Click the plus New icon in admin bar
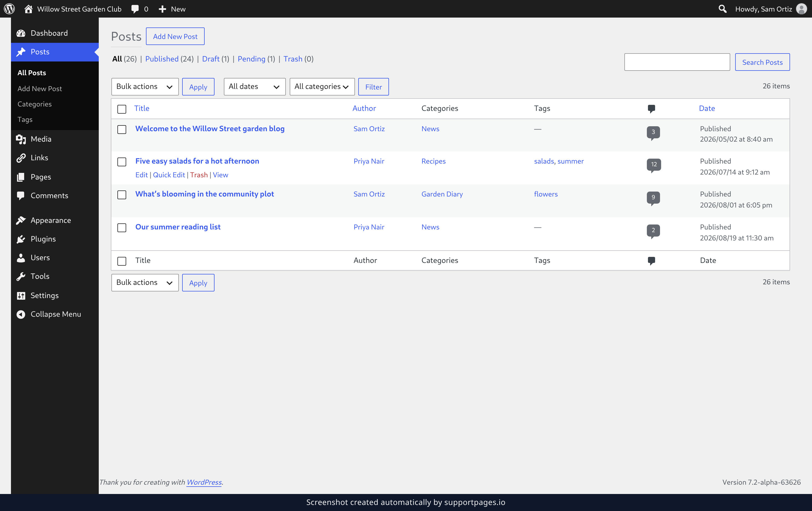Screen dimensions: 812x511 click(162, 9)
